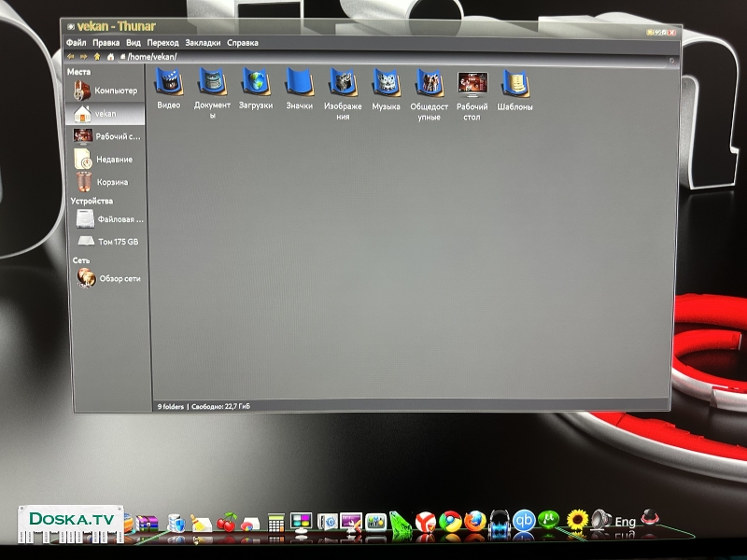
Task: Launch Google Chrome from the dock
Action: [x=450, y=522]
